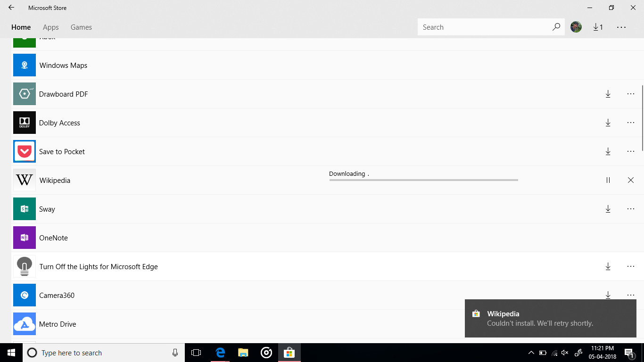
Task: Select the OneNote row text
Action: (53, 238)
